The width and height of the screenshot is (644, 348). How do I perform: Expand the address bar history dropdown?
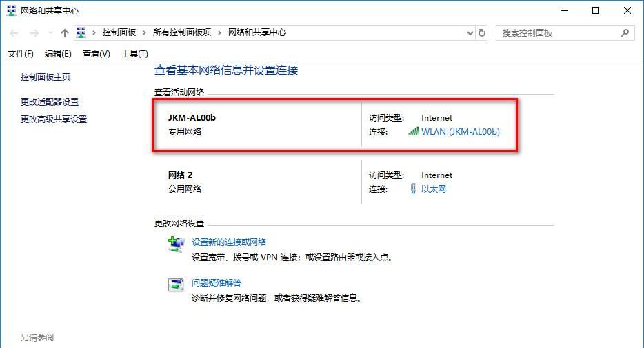pos(470,33)
